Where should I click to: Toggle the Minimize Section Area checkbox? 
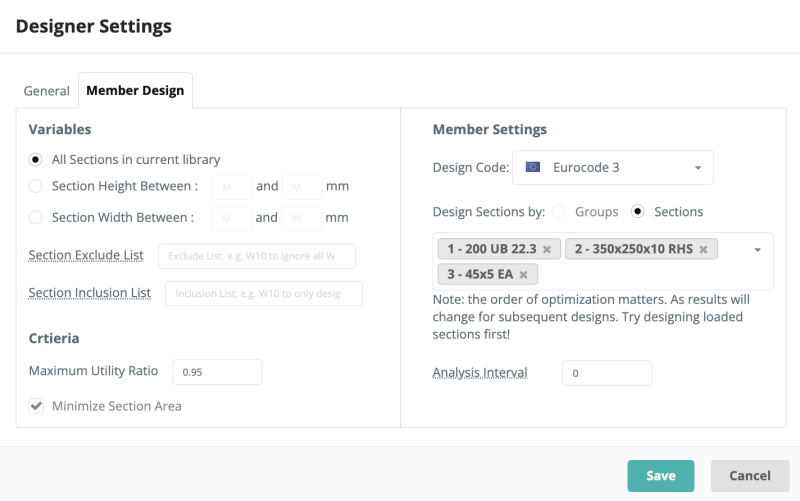[x=37, y=406]
